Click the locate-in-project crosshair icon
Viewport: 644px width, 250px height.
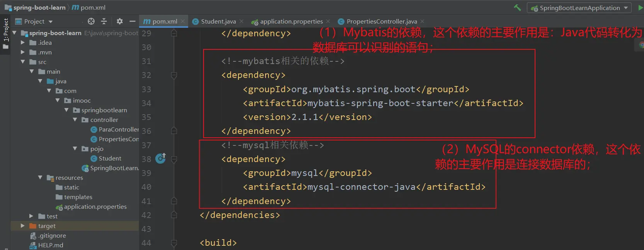tap(91, 21)
